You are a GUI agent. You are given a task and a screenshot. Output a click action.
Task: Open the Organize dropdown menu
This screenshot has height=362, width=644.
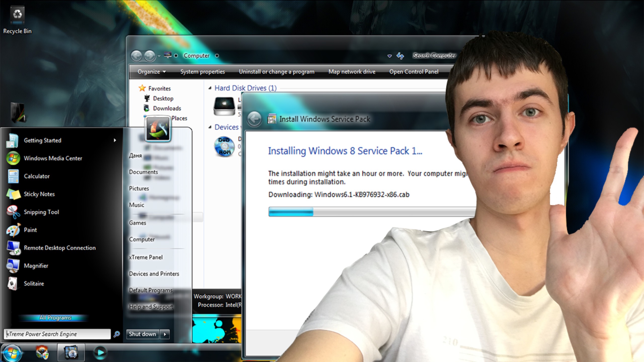(x=152, y=72)
